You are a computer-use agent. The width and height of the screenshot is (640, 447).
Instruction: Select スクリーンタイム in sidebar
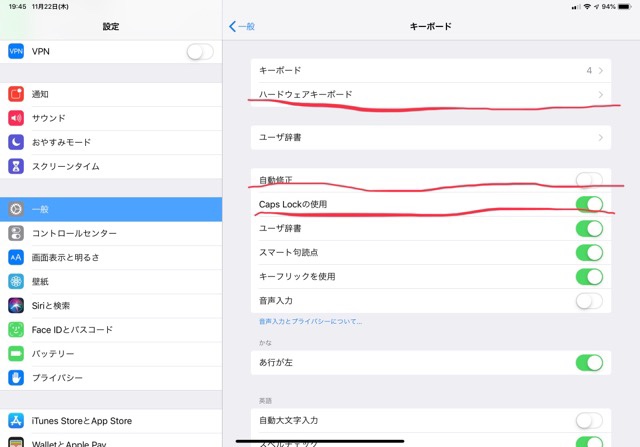pos(111,167)
